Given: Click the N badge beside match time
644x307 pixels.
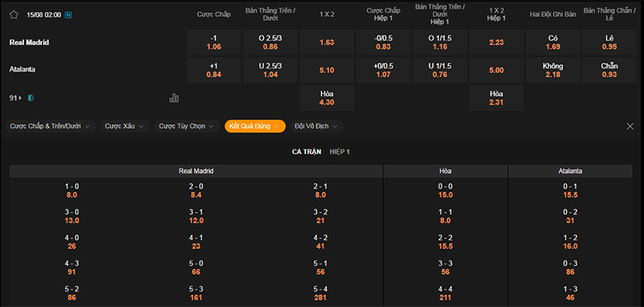Looking at the screenshot, I should click(68, 15).
